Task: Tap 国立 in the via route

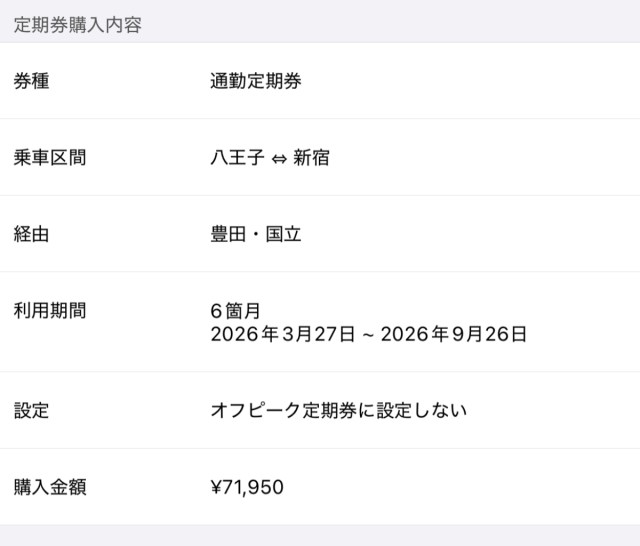Action: point(283,235)
